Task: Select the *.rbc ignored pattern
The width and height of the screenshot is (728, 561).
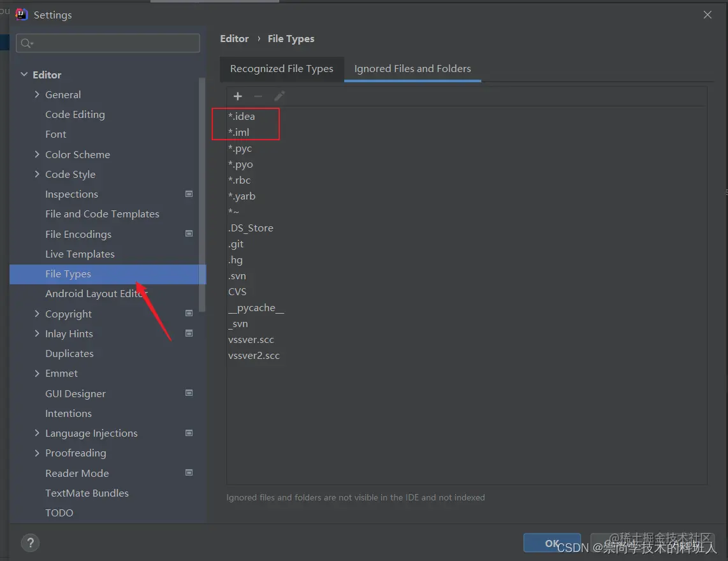Action: (x=467, y=180)
